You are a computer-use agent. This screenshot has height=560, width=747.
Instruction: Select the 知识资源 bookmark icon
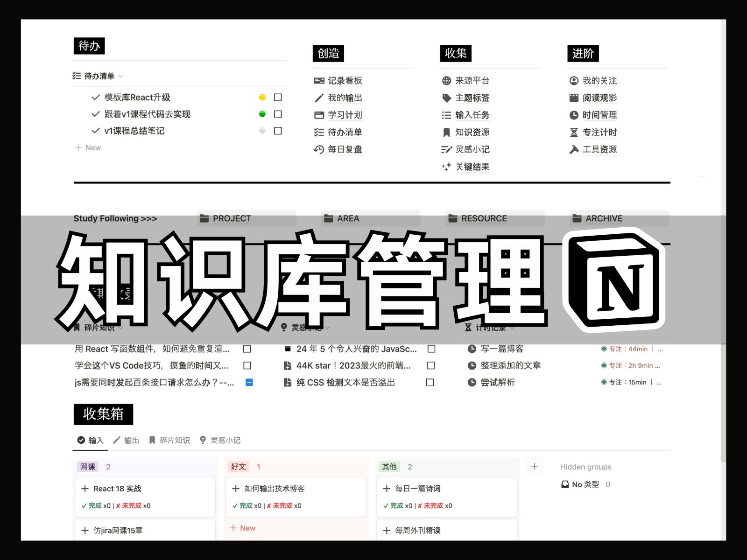tap(446, 133)
